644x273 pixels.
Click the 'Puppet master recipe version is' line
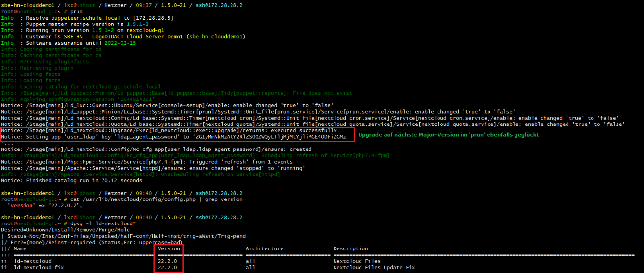(x=75, y=24)
